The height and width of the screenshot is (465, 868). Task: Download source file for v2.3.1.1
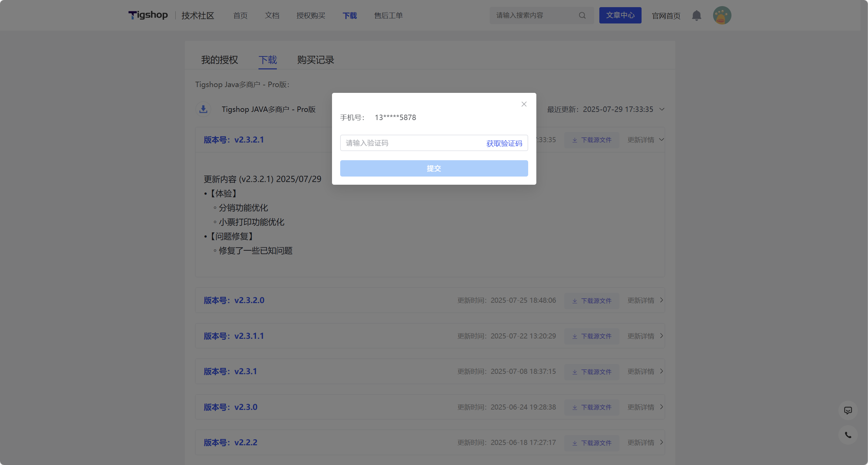592,336
